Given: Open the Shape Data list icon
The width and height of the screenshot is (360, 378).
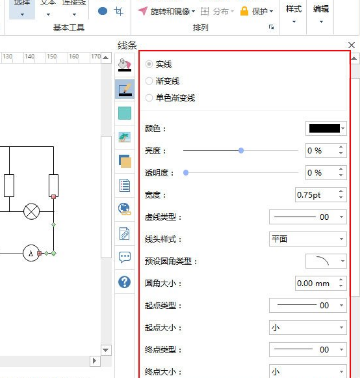Looking at the screenshot, I should 125,185.
